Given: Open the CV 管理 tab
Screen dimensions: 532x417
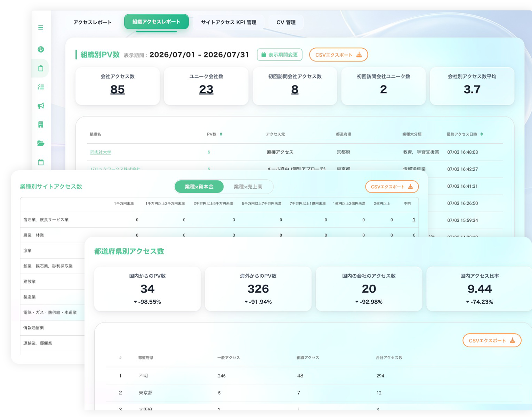Looking at the screenshot, I should (286, 22).
